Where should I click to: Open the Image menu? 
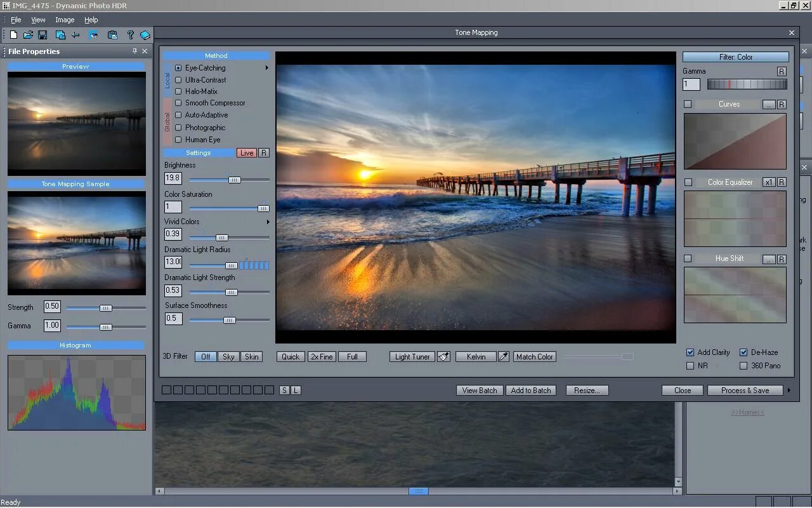pyautogui.click(x=65, y=20)
